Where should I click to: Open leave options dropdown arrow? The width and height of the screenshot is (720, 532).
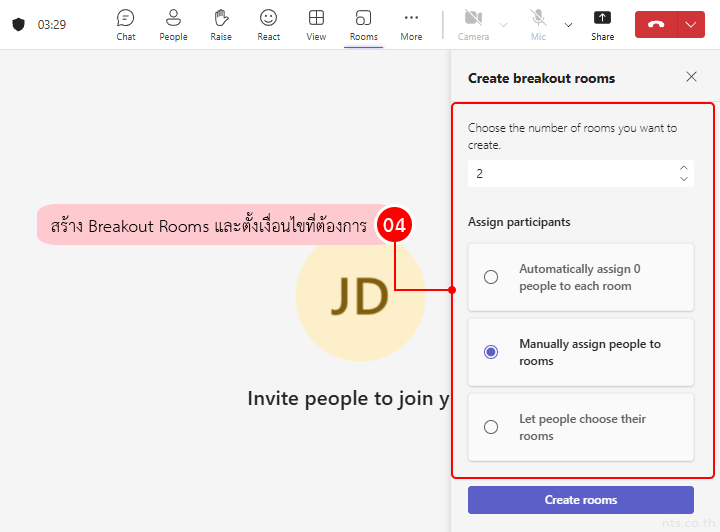[691, 25]
